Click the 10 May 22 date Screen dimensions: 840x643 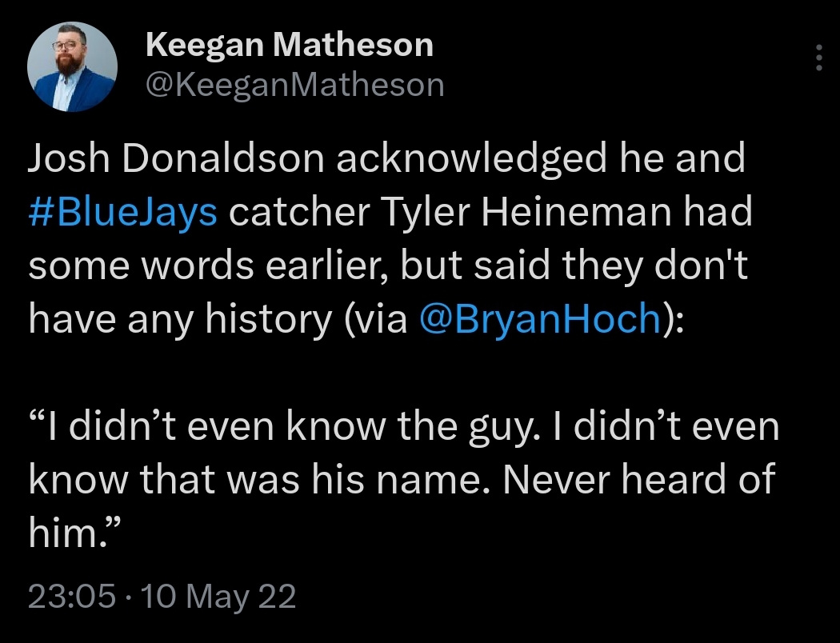(x=218, y=596)
